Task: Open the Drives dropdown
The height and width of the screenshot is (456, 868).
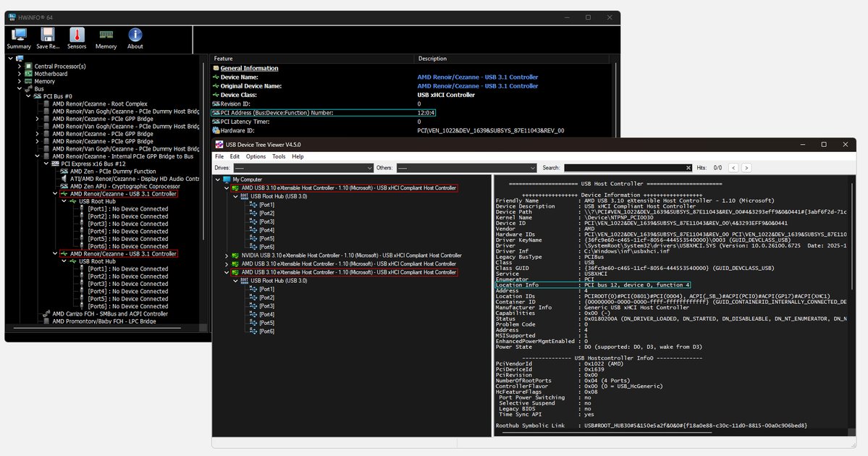Action: pyautogui.click(x=303, y=168)
